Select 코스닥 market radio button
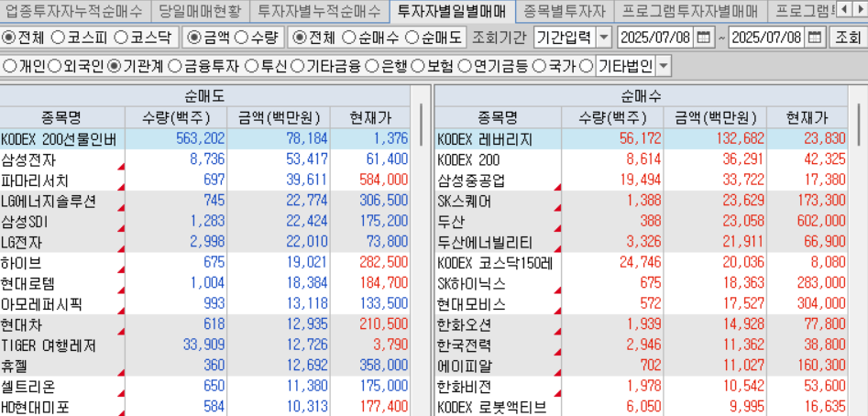Image resolution: width=868 pixels, height=416 pixels. (x=120, y=38)
